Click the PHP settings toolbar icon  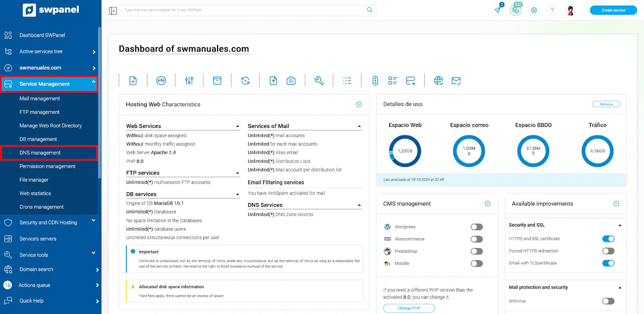[161, 81]
